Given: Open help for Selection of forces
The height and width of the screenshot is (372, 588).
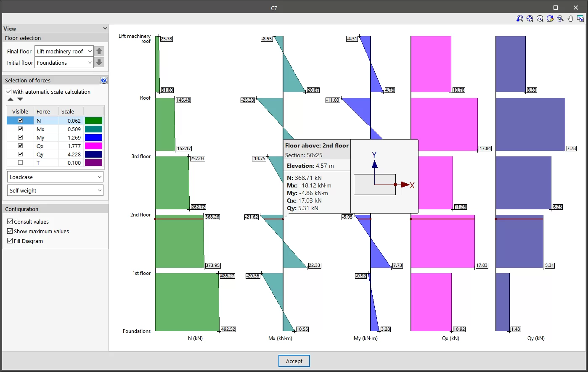Looking at the screenshot, I should [104, 80].
